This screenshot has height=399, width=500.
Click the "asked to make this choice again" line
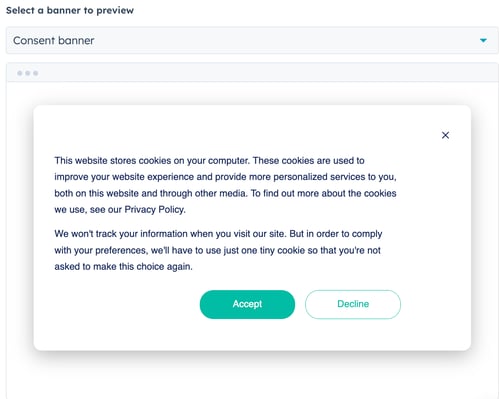click(123, 267)
